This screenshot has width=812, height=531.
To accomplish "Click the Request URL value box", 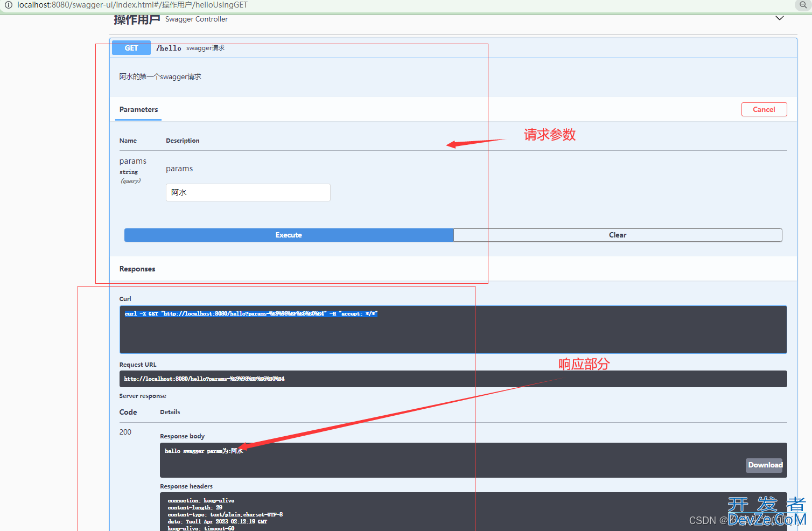I will [x=453, y=379].
